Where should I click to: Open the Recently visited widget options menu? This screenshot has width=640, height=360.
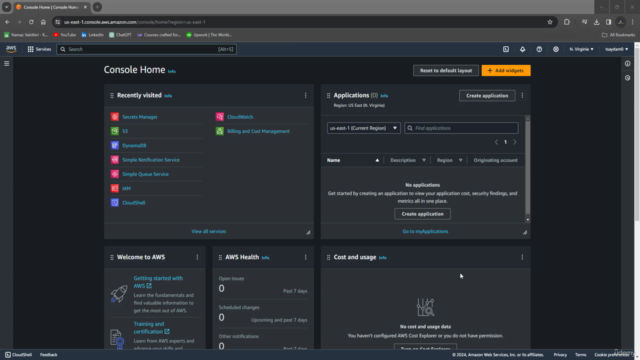click(x=305, y=95)
